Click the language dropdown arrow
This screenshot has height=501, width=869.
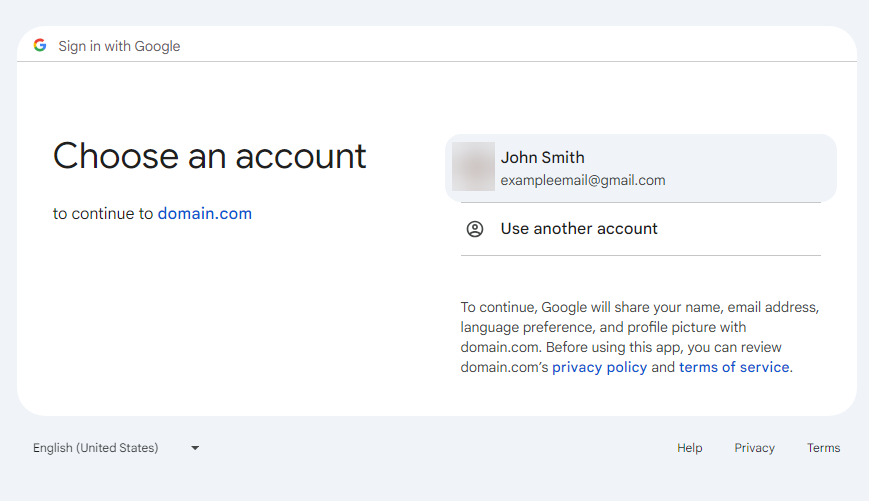195,448
